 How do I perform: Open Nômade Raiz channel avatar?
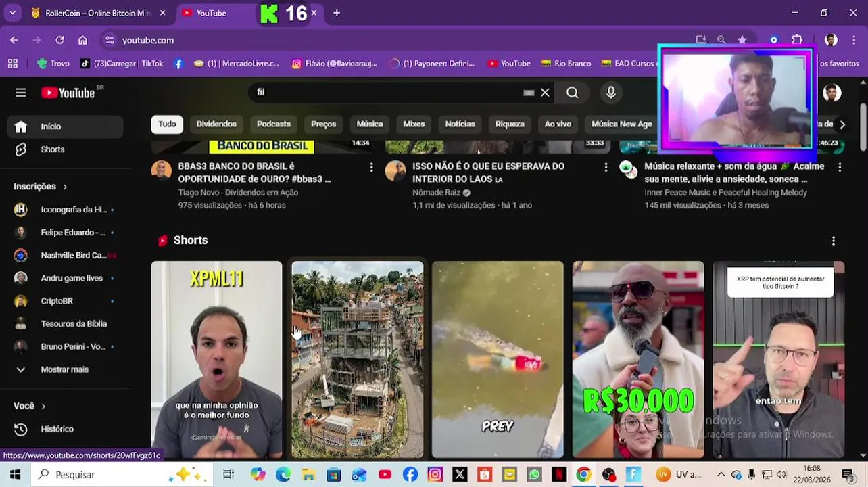click(395, 171)
